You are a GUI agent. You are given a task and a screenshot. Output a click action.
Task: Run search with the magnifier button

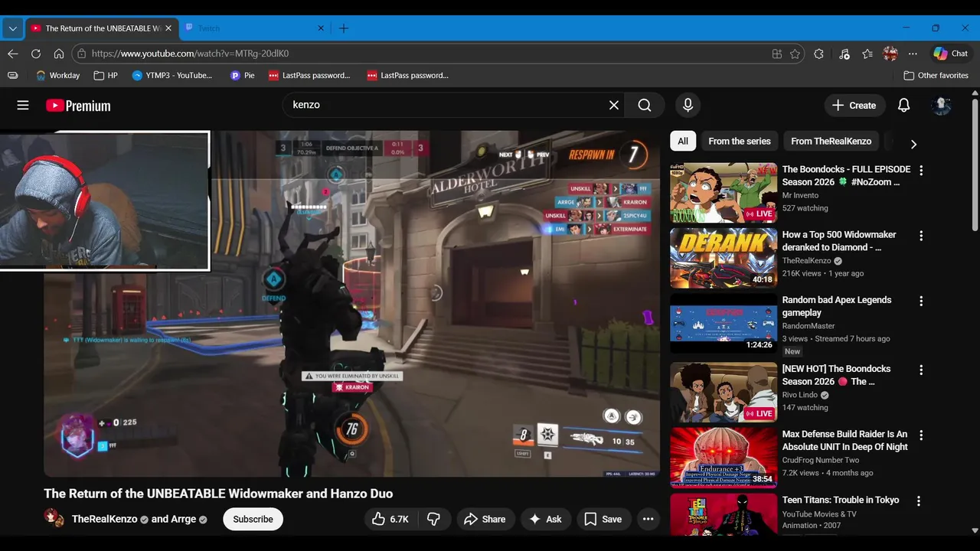coord(645,106)
